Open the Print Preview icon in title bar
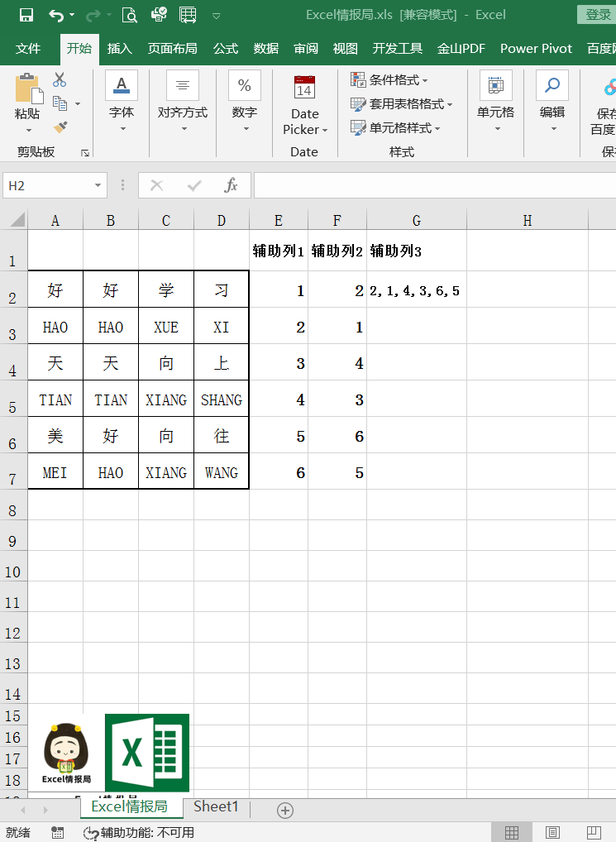The image size is (616, 842). (x=129, y=15)
